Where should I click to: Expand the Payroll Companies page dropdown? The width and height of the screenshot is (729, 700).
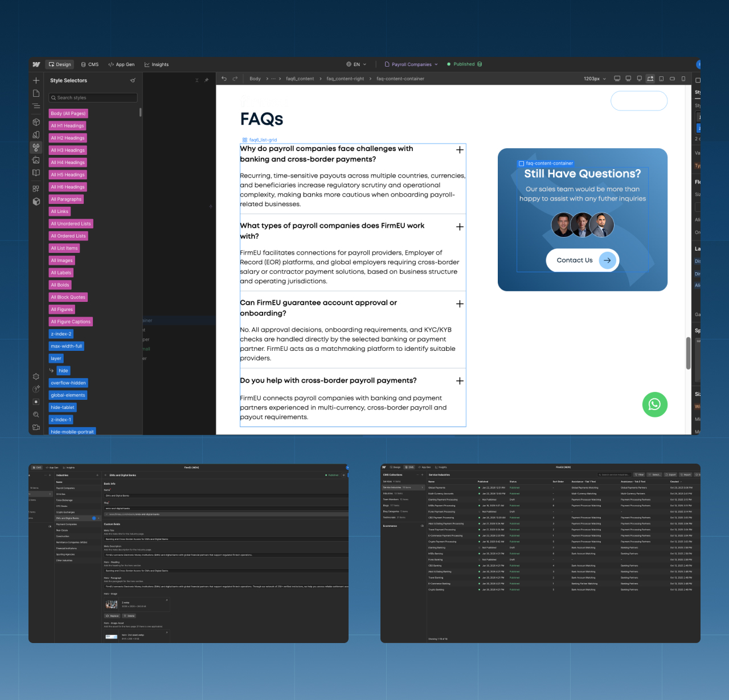pos(435,64)
